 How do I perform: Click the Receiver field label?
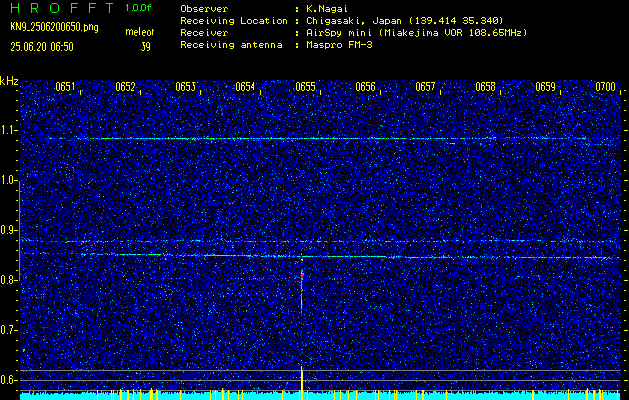[x=204, y=33]
